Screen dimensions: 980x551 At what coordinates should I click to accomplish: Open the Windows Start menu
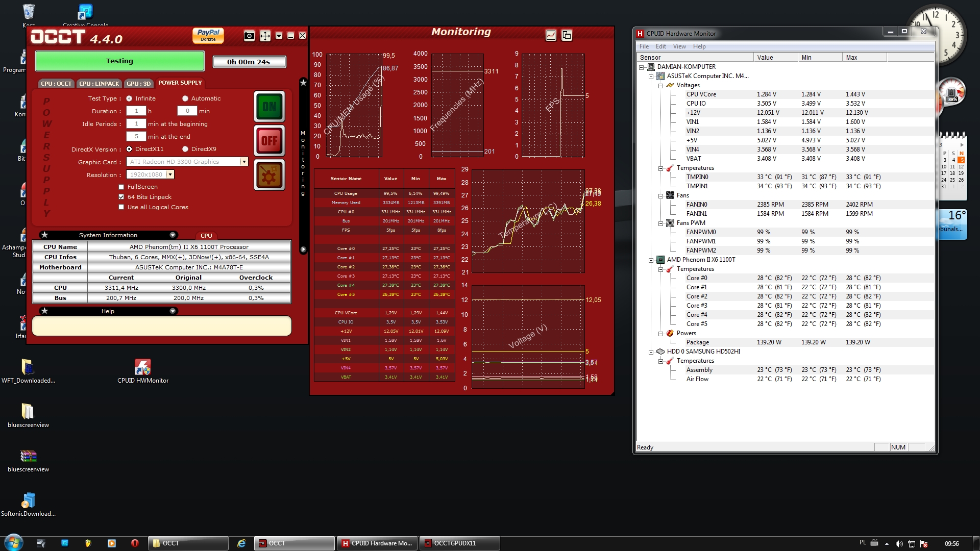(x=13, y=543)
